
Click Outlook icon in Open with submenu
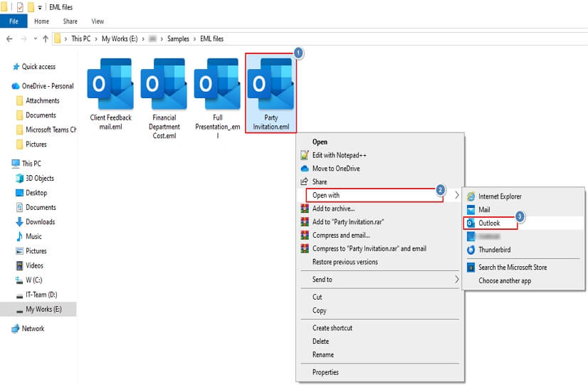(471, 223)
